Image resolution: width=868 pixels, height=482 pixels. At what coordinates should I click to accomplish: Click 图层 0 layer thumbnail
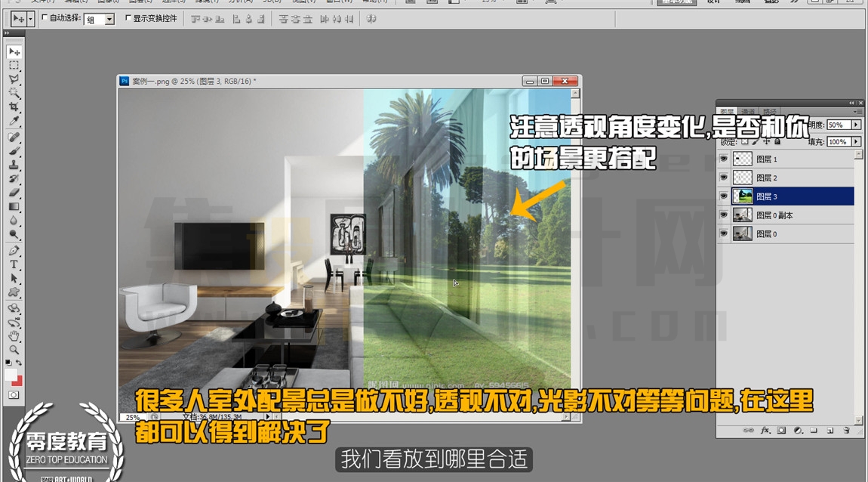click(743, 233)
